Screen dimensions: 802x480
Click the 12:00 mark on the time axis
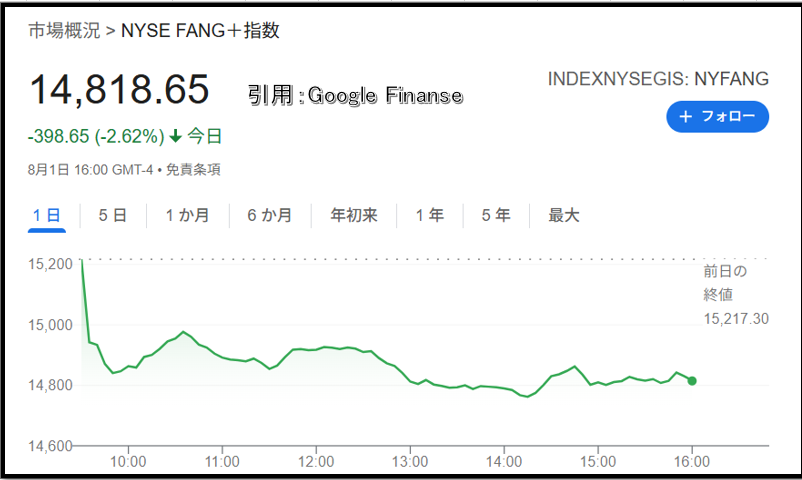click(316, 462)
